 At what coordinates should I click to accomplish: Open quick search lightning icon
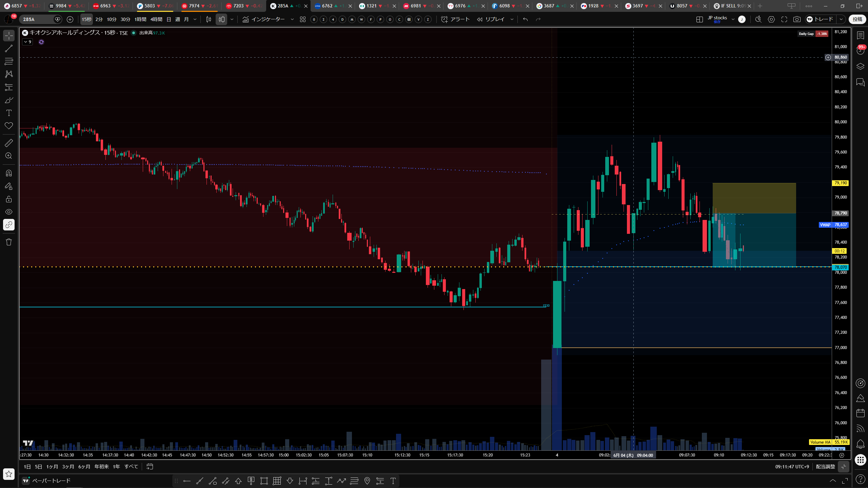[758, 19]
